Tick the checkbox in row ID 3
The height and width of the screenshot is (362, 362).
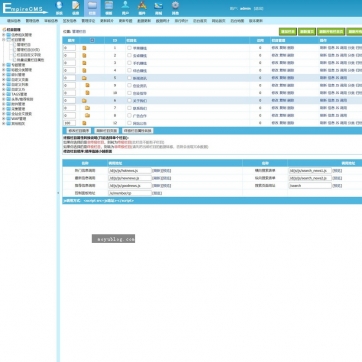(x=129, y=63)
